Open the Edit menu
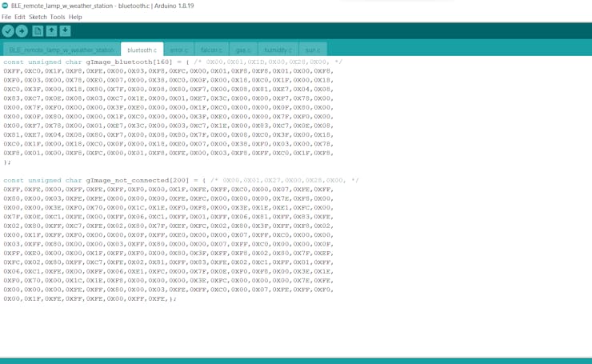This screenshot has width=592, height=364. click(20, 17)
